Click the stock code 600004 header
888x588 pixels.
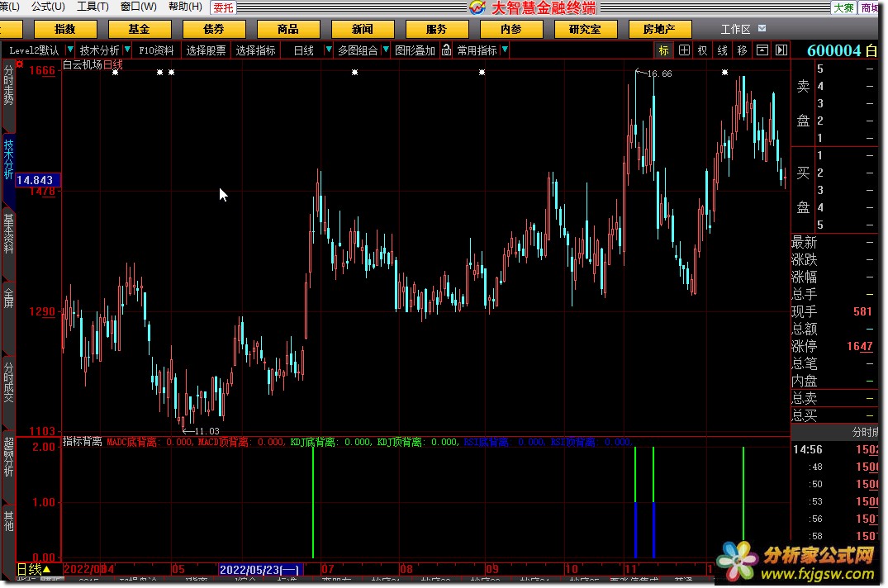833,50
